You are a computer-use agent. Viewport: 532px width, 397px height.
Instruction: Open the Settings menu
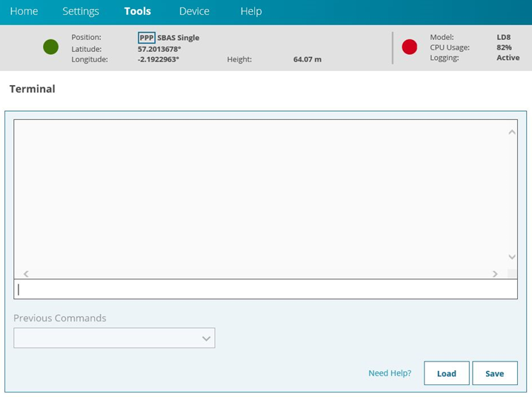point(81,11)
